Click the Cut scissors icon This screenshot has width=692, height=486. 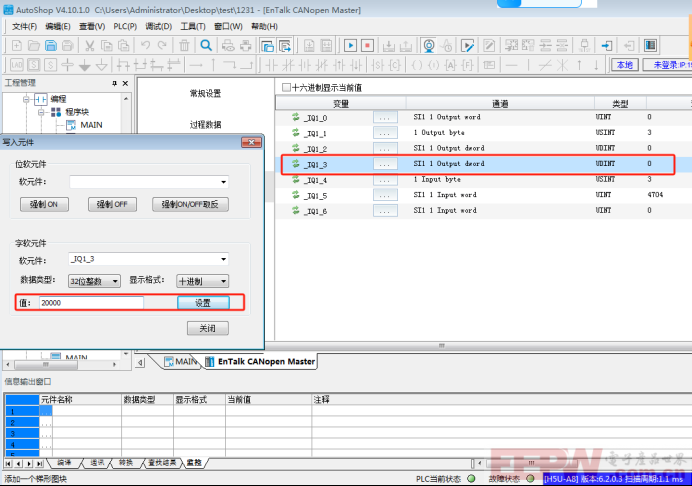coord(90,45)
